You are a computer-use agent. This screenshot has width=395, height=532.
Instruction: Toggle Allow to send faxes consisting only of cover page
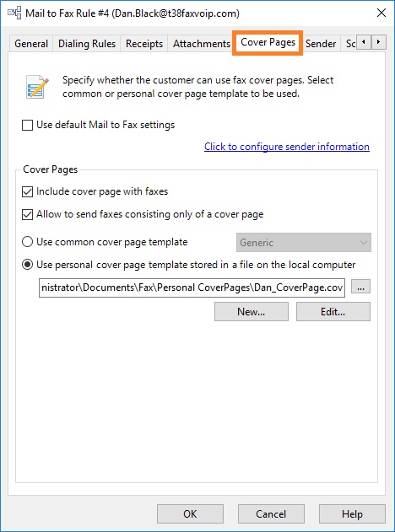(x=28, y=214)
